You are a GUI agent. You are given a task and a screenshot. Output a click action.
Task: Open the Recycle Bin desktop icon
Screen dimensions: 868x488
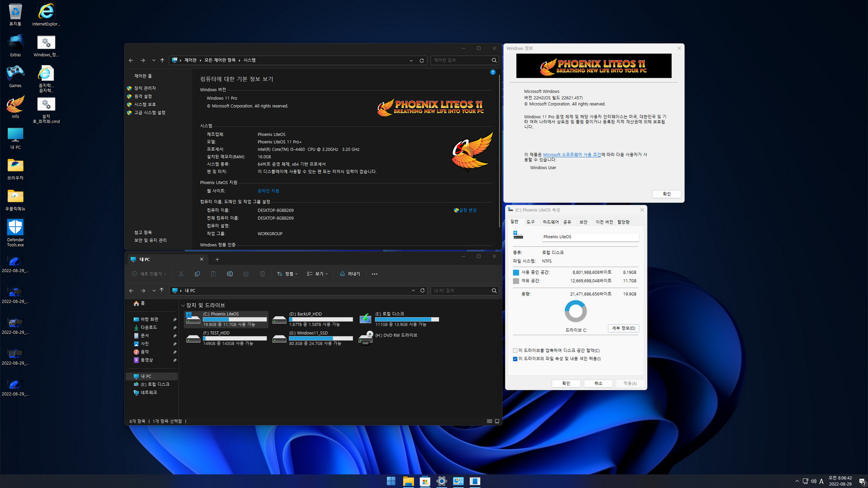[x=15, y=14]
